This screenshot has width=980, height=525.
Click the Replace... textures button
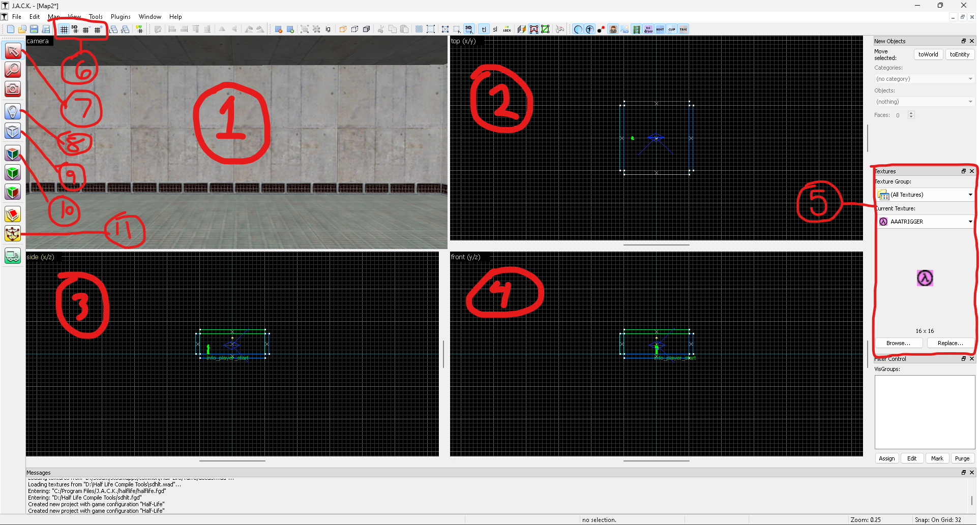click(x=951, y=343)
